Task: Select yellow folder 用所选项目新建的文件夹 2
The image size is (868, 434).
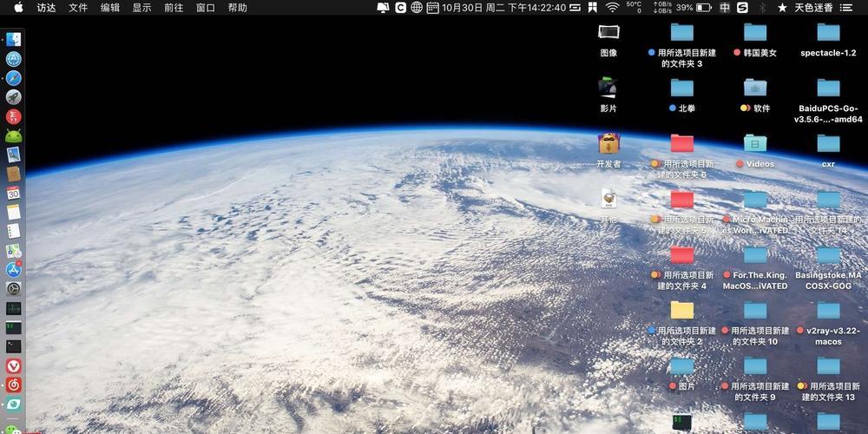Action: point(682,310)
